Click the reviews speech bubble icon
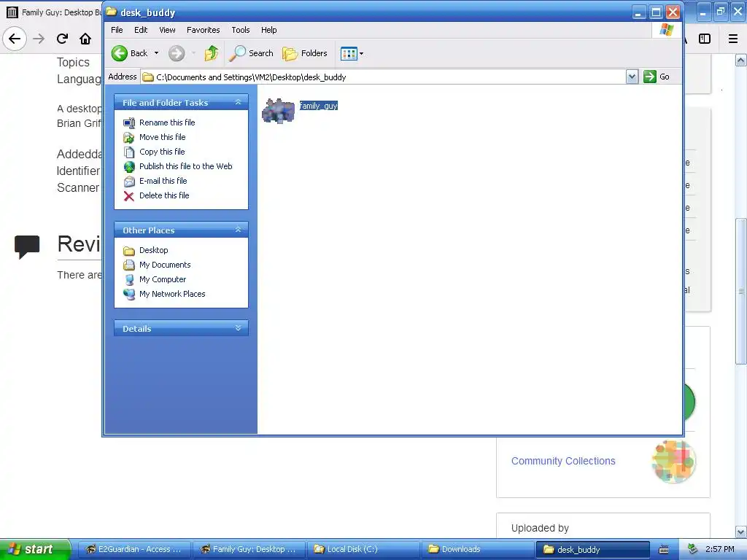747x560 pixels. (27, 246)
